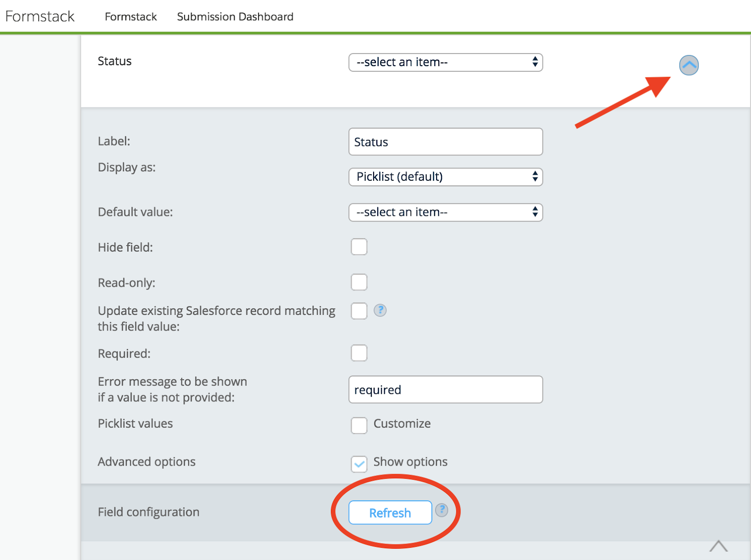Enable Customize picklist values checkbox
The image size is (751, 560).
(x=359, y=425)
